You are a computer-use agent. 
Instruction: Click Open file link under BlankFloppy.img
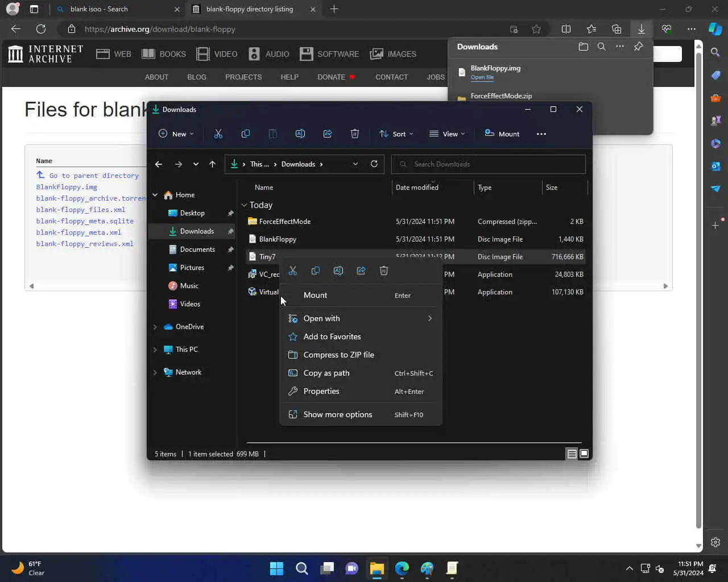point(482,77)
